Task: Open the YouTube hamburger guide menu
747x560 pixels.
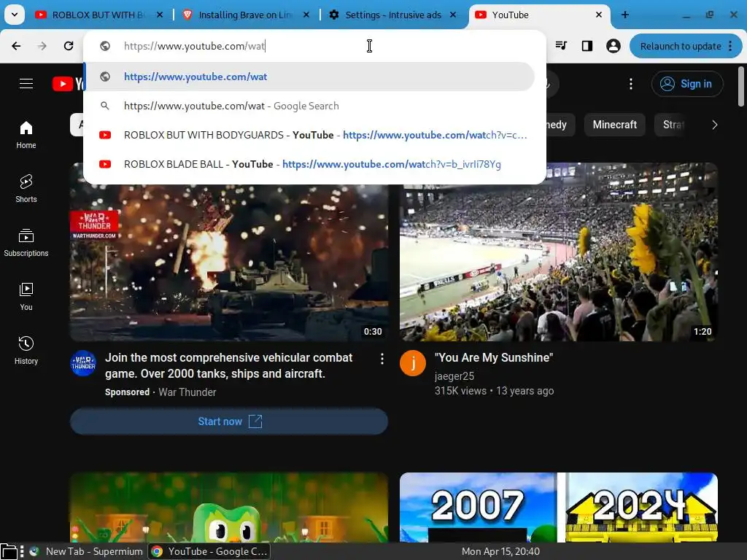Action: (26, 84)
